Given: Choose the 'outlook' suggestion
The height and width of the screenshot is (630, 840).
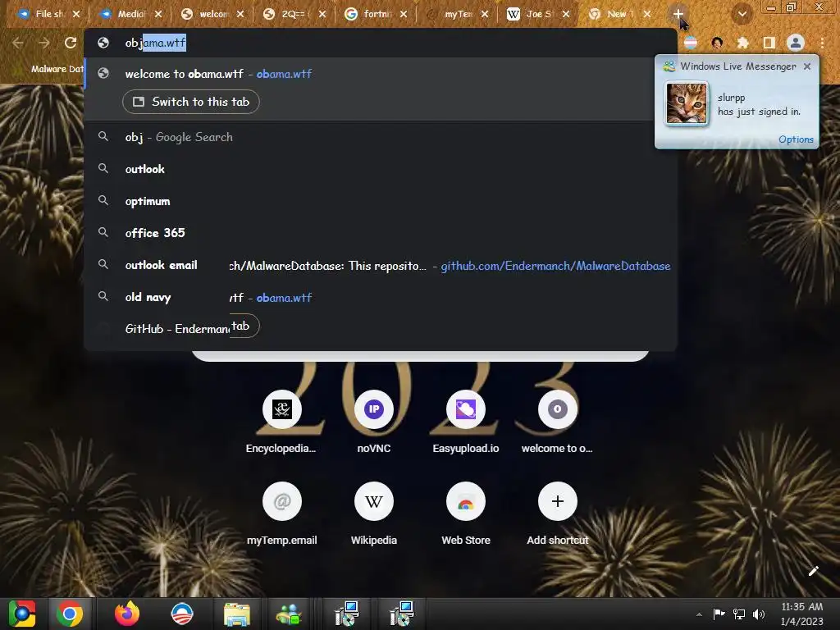Looking at the screenshot, I should click(x=381, y=169).
